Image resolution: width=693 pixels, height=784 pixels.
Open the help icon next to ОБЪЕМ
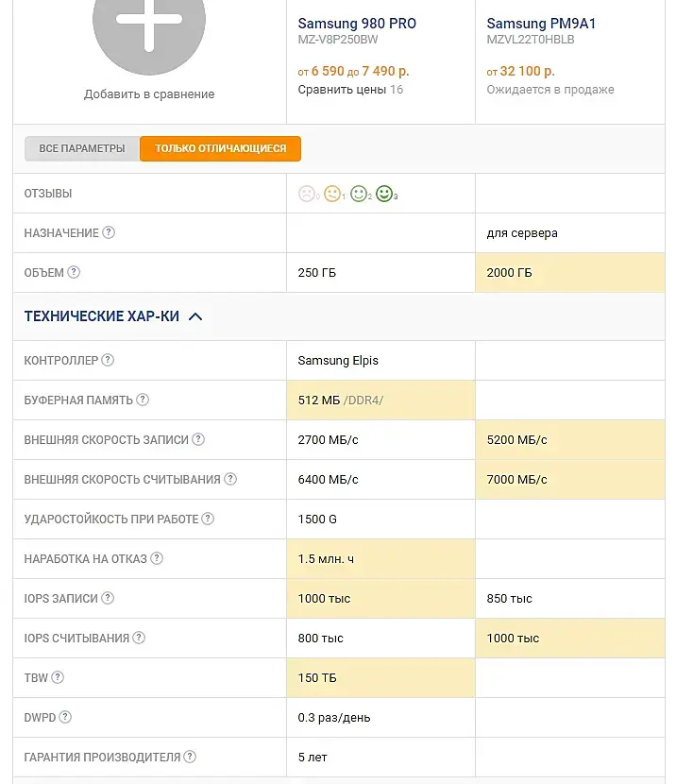(x=74, y=272)
